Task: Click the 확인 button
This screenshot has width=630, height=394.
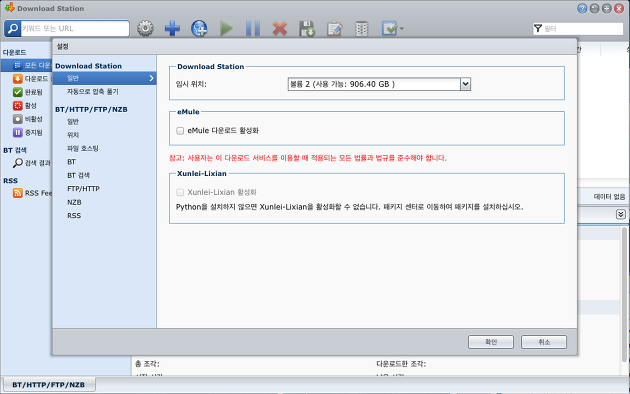Action: point(491,342)
